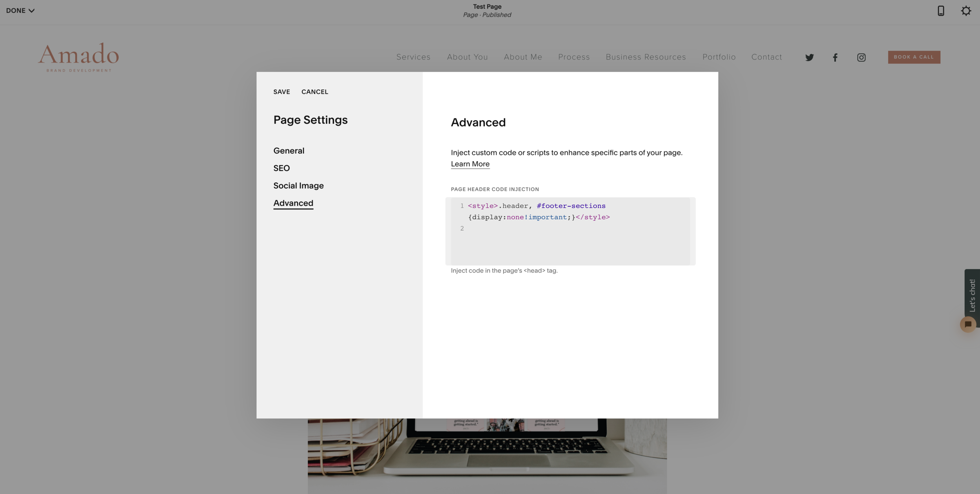The image size is (980, 494).
Task: Open Business Resources nav item
Action: (x=646, y=57)
